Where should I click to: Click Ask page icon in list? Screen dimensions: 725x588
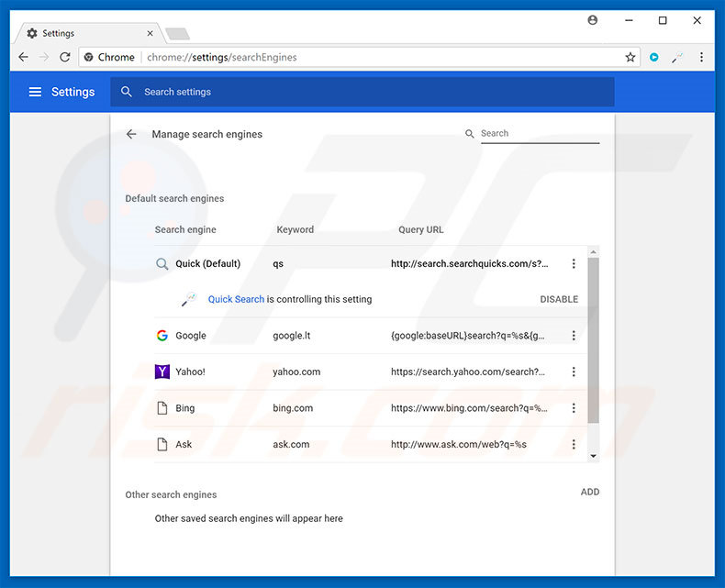coord(162,444)
